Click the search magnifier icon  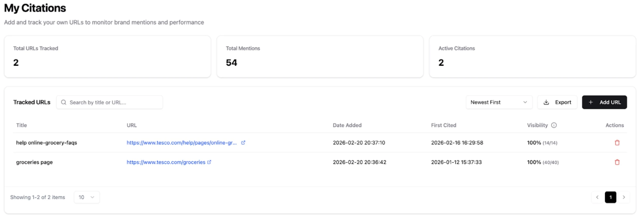click(x=64, y=102)
